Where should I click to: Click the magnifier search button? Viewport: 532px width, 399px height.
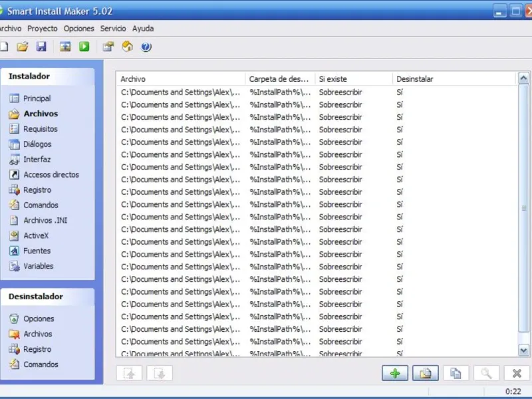(x=486, y=373)
